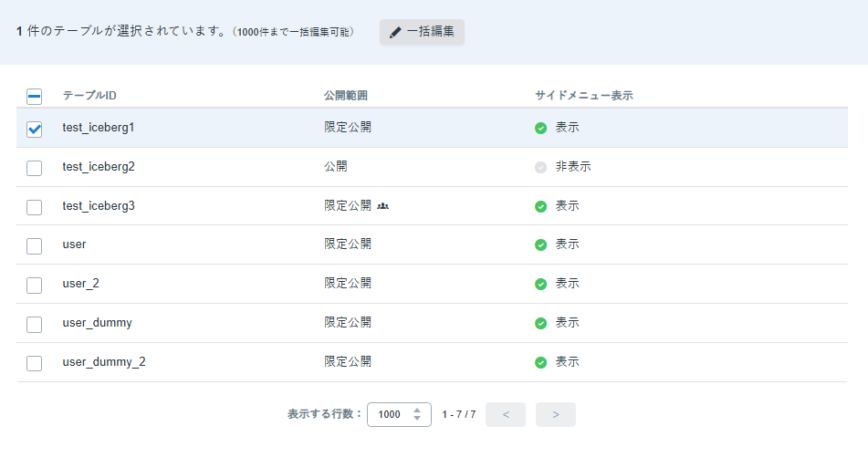Toggle the select-all header checkbox
Screen dimensions: 868x468
[35, 97]
